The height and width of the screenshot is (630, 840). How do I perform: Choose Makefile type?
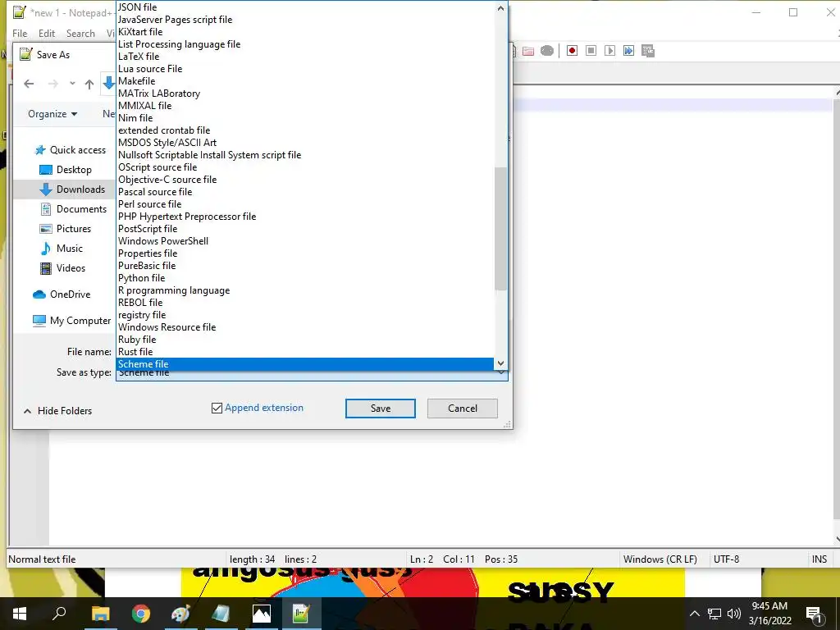[305, 81]
